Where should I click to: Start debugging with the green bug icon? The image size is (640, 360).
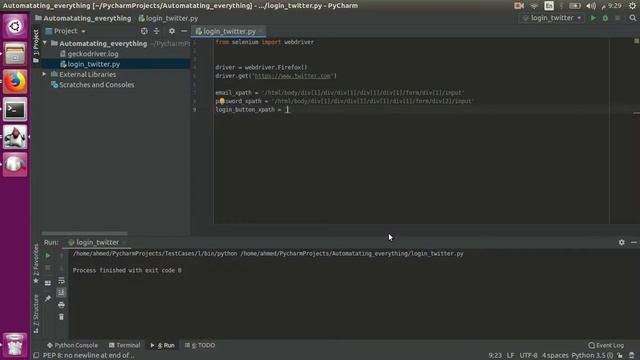coord(605,18)
